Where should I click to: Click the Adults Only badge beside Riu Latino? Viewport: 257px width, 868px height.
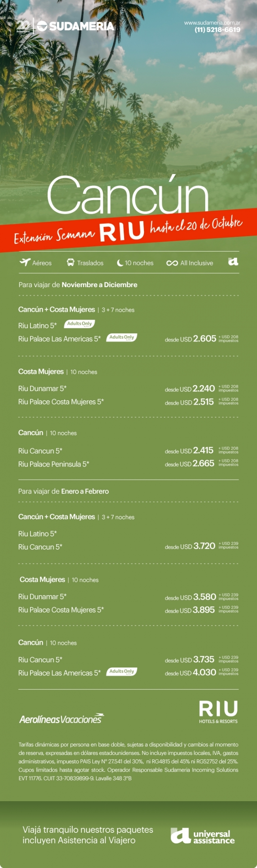click(79, 324)
